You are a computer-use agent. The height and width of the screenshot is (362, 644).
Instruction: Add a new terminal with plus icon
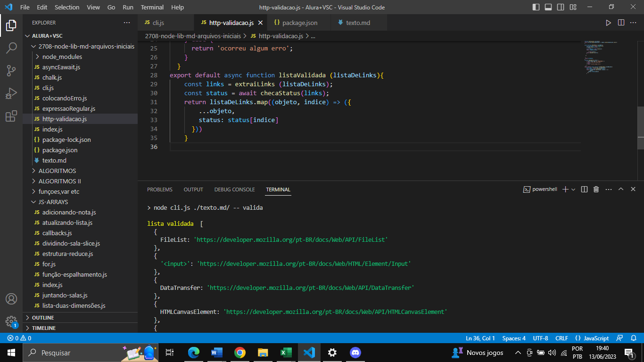[565, 189]
